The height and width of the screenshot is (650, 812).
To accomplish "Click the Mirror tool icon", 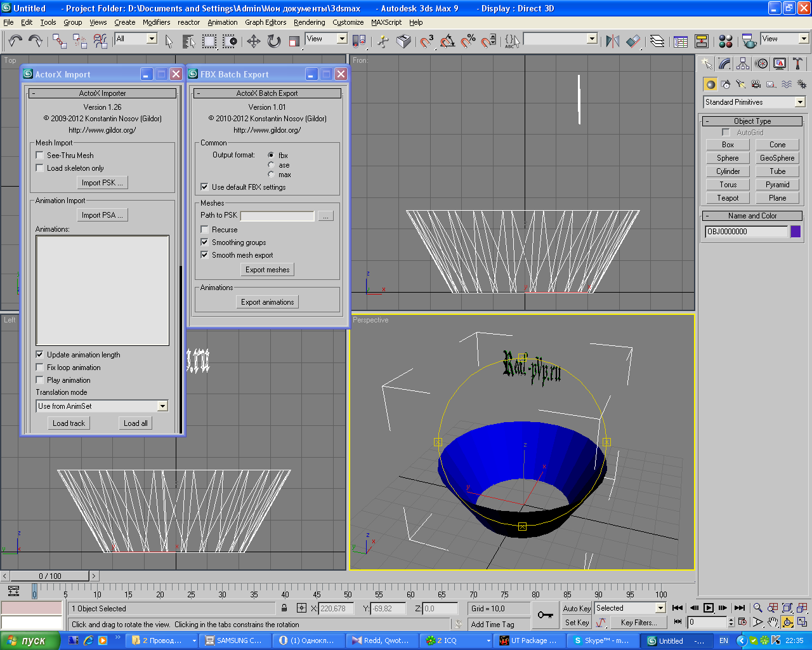I will coord(612,41).
